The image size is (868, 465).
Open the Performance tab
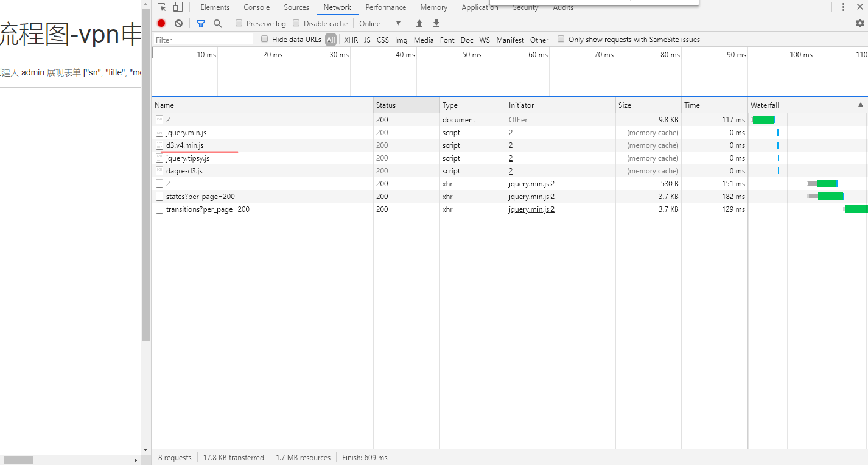pyautogui.click(x=386, y=7)
